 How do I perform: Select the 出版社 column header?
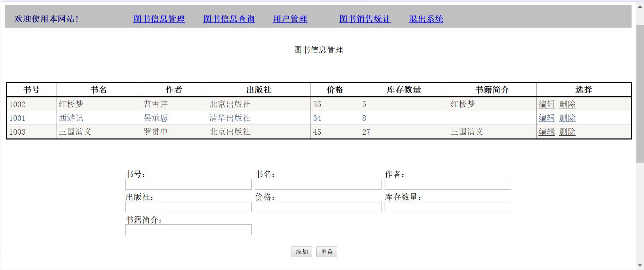point(259,90)
